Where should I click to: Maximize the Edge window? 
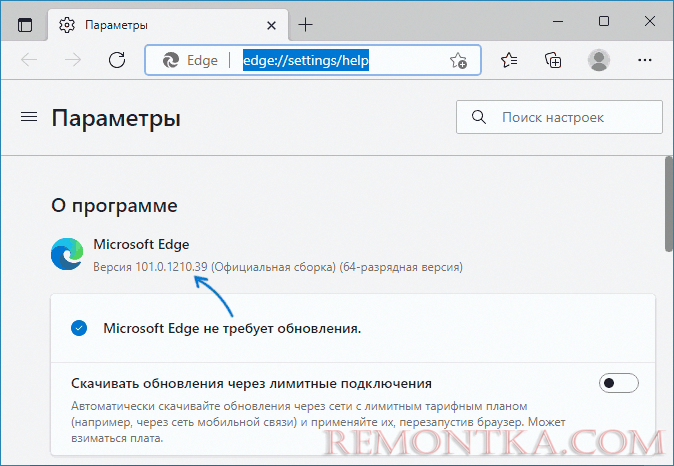coord(604,21)
